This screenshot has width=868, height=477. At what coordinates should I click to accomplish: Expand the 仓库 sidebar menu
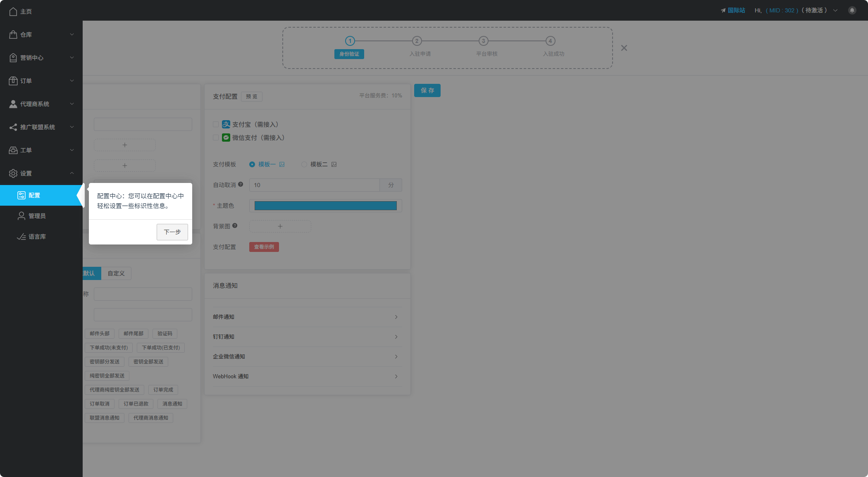point(41,35)
